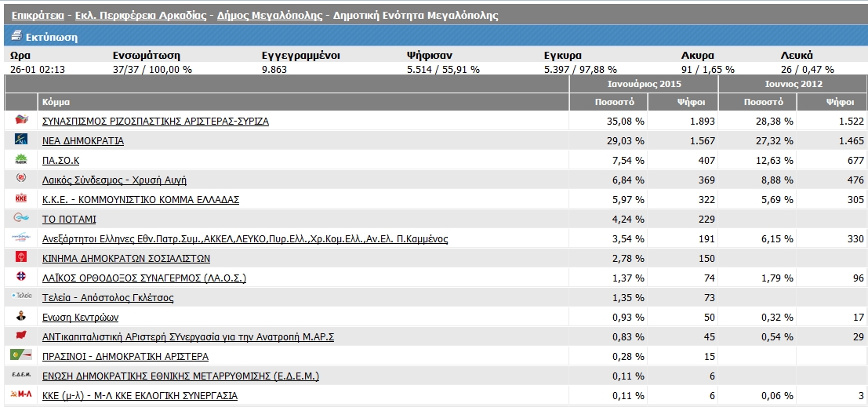Click the Χρυσή Αυγή party logo
This screenshot has width=868, height=407.
(x=21, y=180)
